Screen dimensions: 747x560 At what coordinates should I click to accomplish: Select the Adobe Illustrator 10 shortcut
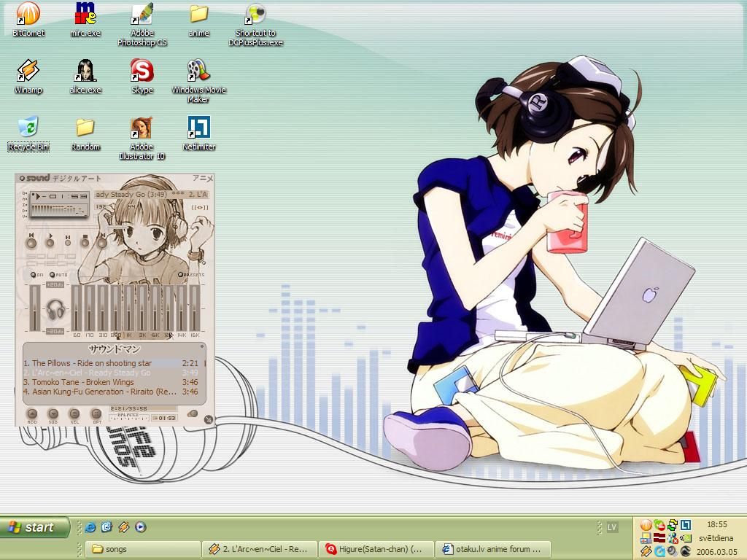point(142,139)
